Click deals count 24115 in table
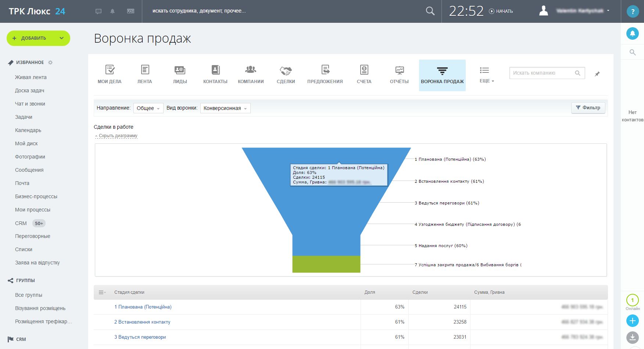This screenshot has width=644, height=349. [x=460, y=307]
